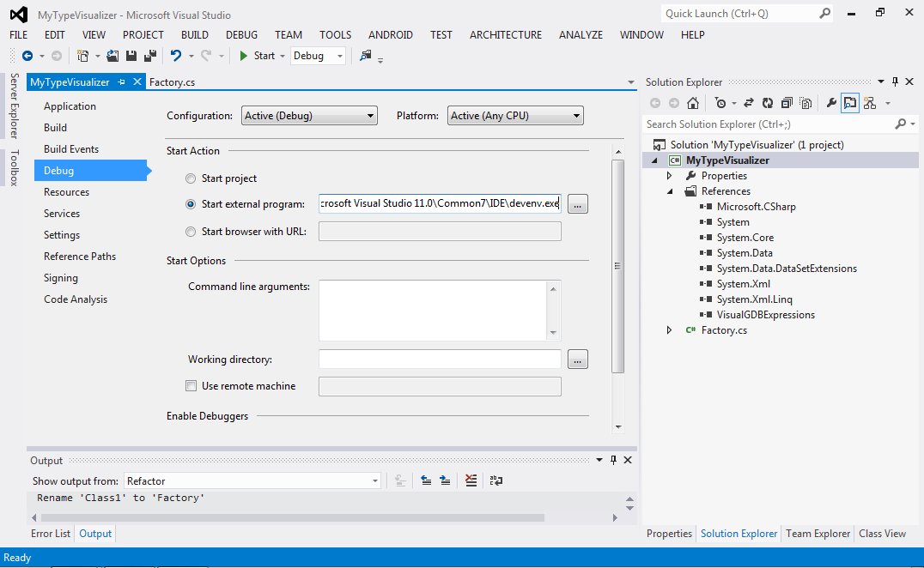Image resolution: width=924 pixels, height=568 pixels.
Task: Click the Collapse All icon in Solution Explorer
Action: coord(786,104)
